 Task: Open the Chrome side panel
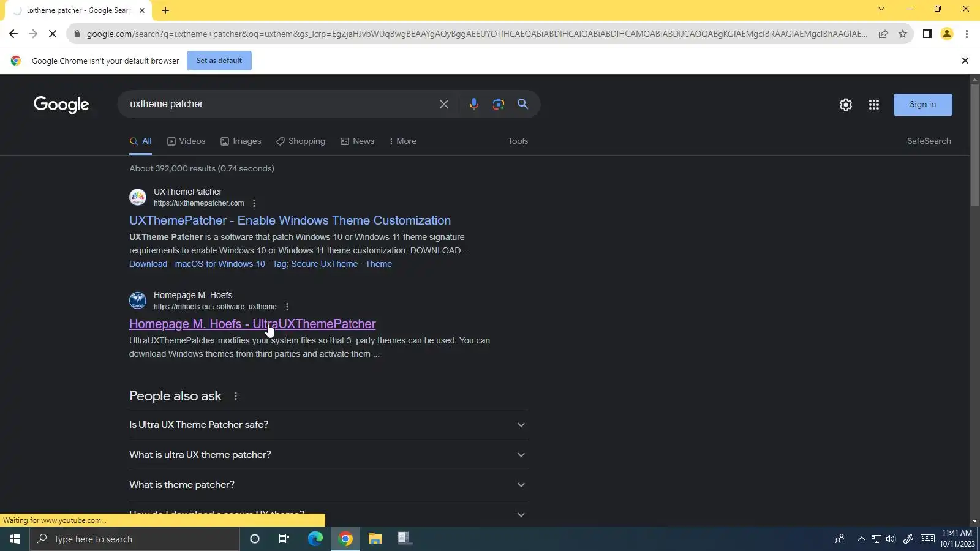click(x=927, y=34)
